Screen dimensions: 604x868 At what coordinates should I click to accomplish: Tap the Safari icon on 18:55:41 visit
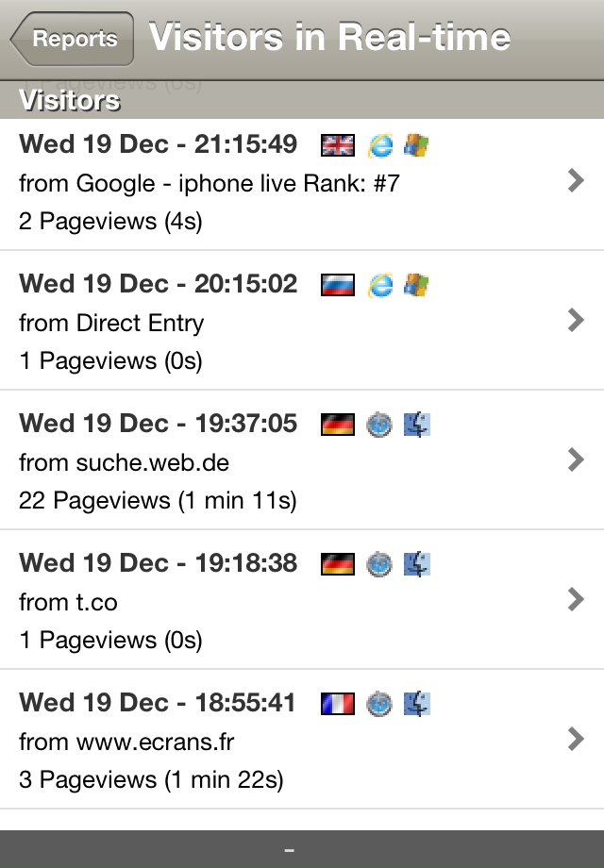(379, 704)
